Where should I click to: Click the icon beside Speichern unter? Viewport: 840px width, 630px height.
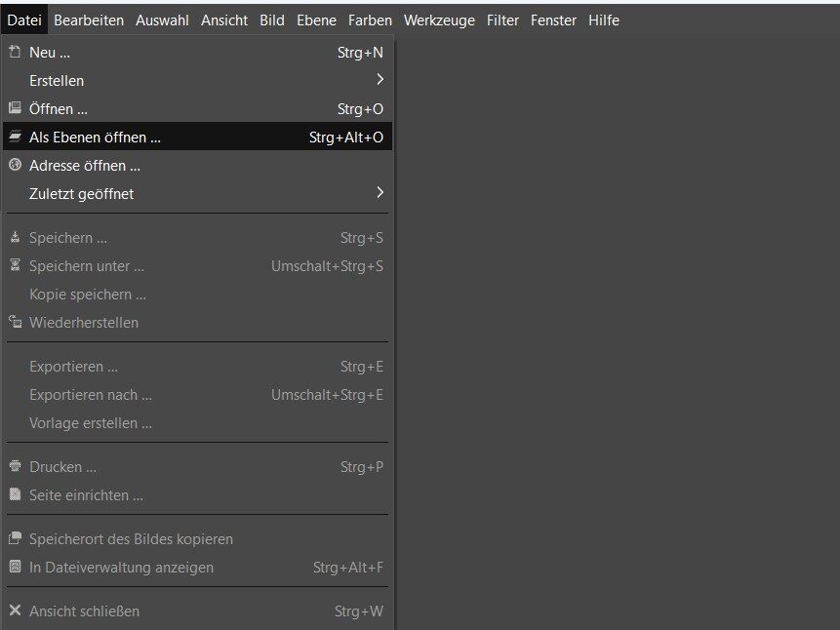pos(15,265)
